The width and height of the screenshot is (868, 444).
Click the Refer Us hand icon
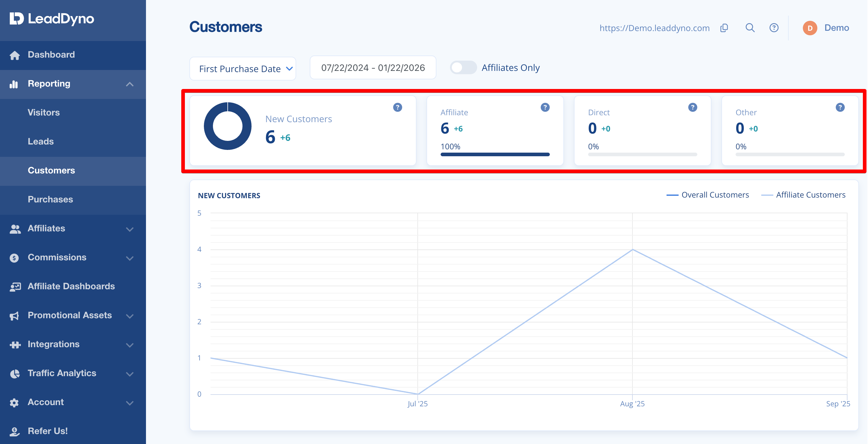(14, 432)
